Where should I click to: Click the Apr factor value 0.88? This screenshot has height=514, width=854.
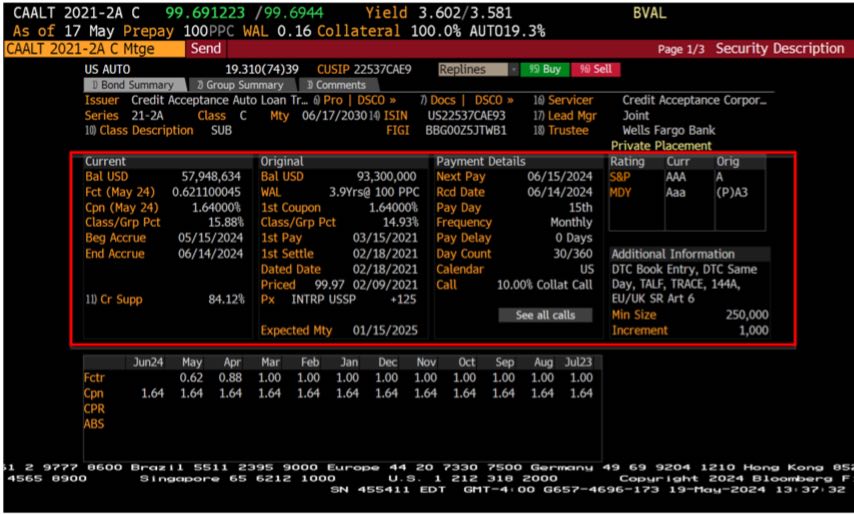coord(230,378)
